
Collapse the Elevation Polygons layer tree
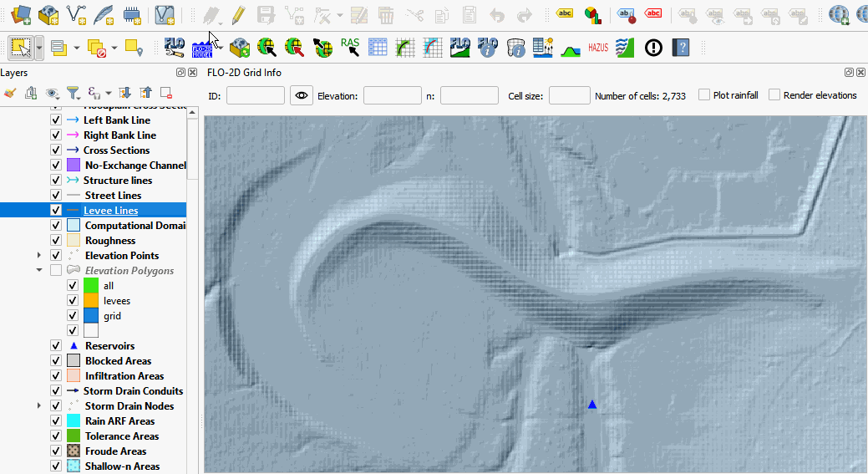38,271
